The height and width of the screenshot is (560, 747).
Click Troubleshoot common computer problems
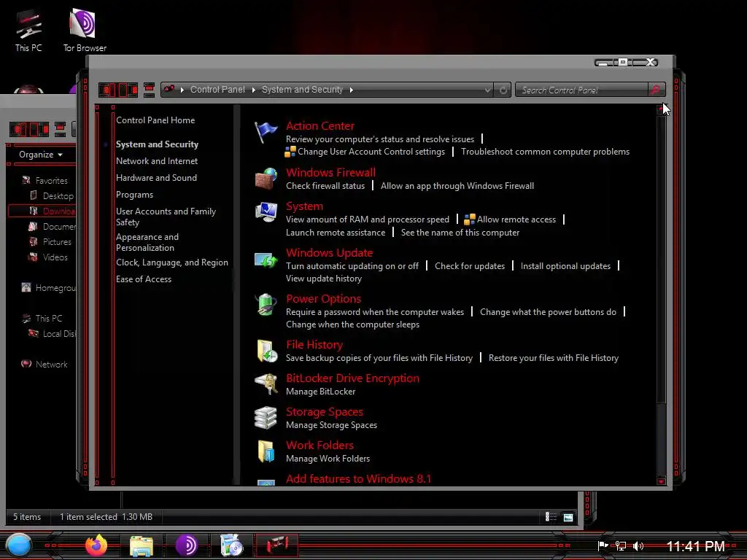click(545, 152)
